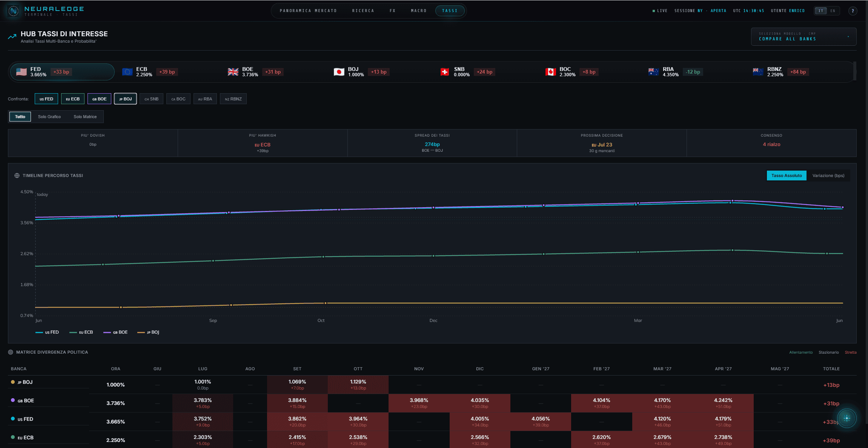The image size is (868, 448).
Task: Go to the Panoramica Mercato tab
Action: 308,11
